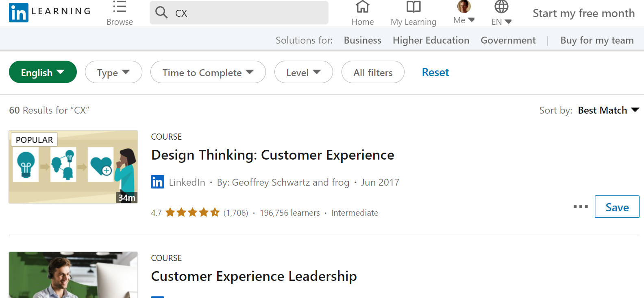Click the LinkedIn Learning logo
The height and width of the screenshot is (298, 644).
pyautogui.click(x=19, y=13)
